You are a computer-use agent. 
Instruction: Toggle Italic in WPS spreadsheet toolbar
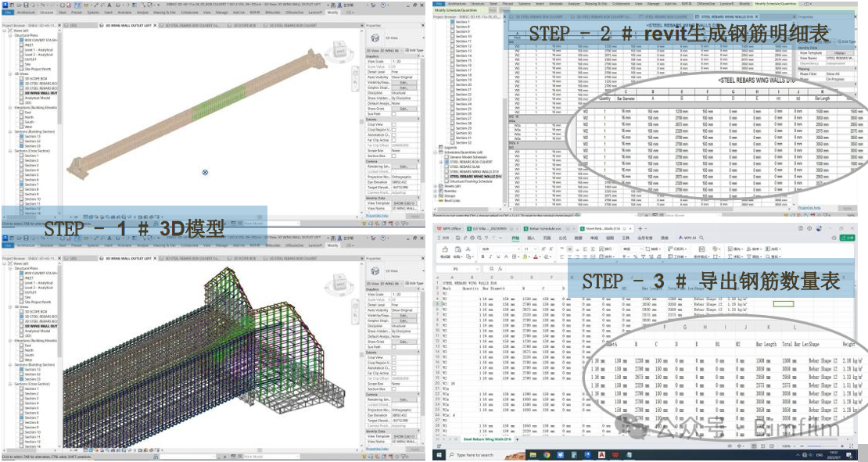(x=491, y=256)
